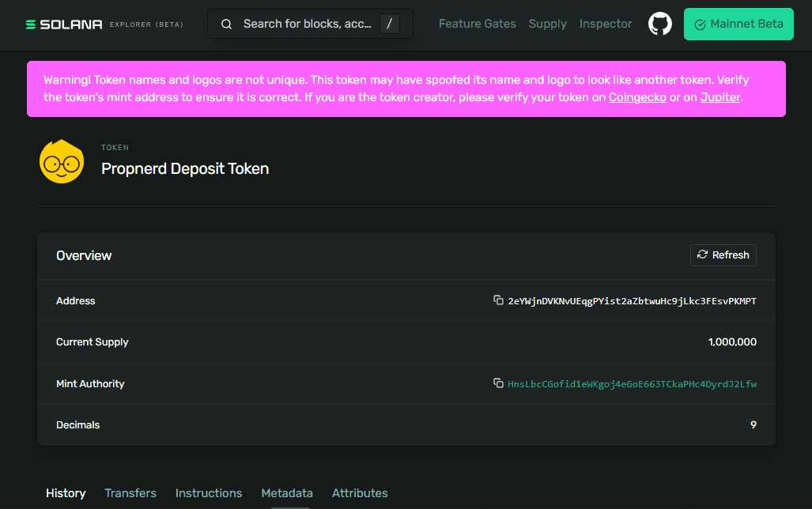This screenshot has width=812, height=509.
Task: Click the Propnerd token logo image
Action: 62,161
